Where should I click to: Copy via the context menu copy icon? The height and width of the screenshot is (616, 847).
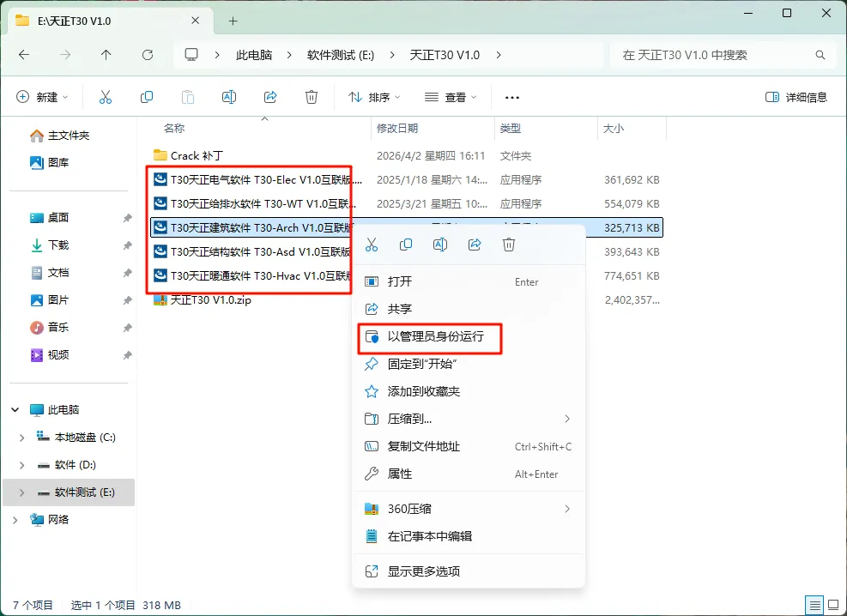tap(406, 245)
